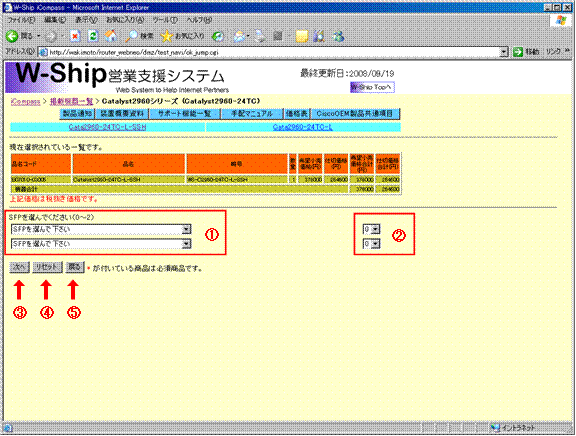The width and height of the screenshot is (576, 436).
Task: Click the yellow Discuss note icon
Action: 301,36
